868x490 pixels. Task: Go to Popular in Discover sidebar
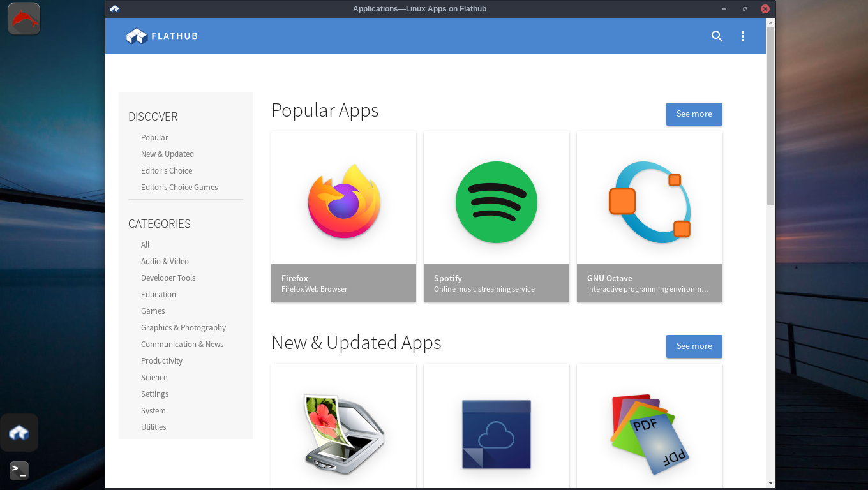[x=154, y=138]
